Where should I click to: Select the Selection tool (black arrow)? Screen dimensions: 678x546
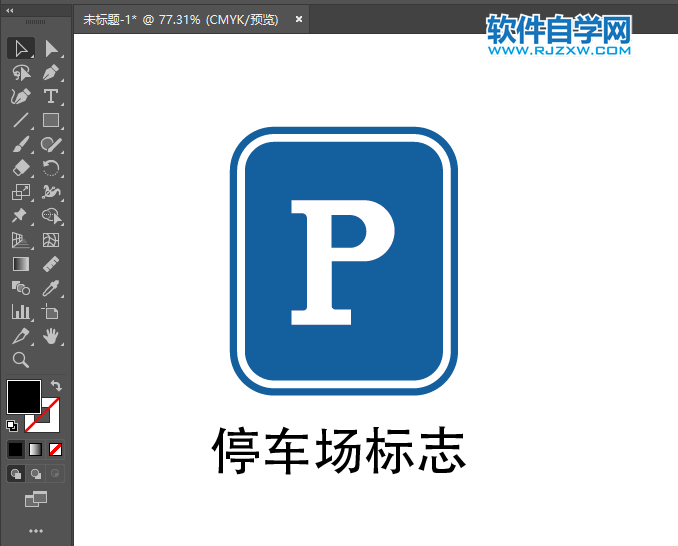pos(21,48)
